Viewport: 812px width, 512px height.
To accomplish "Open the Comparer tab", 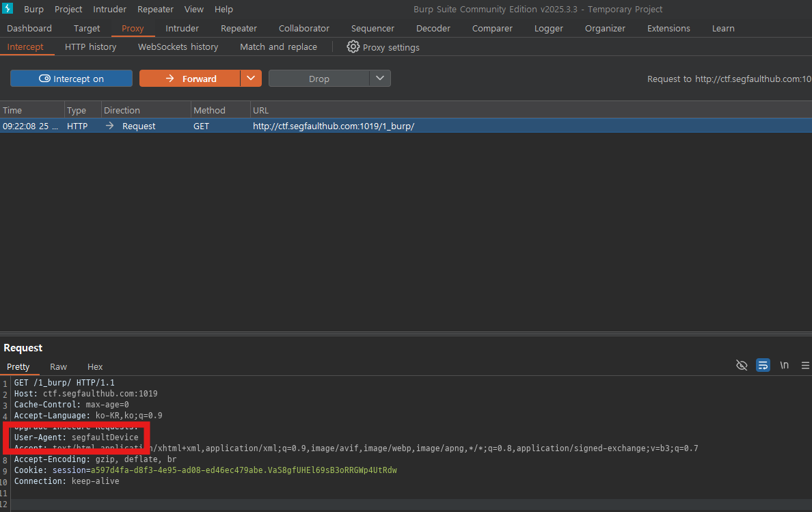I will [493, 29].
